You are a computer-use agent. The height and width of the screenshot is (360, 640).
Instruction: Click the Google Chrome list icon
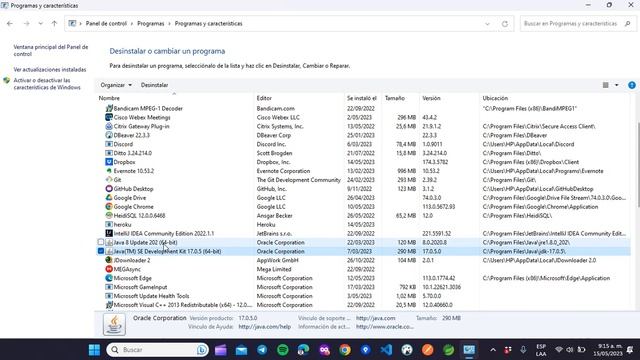109,207
